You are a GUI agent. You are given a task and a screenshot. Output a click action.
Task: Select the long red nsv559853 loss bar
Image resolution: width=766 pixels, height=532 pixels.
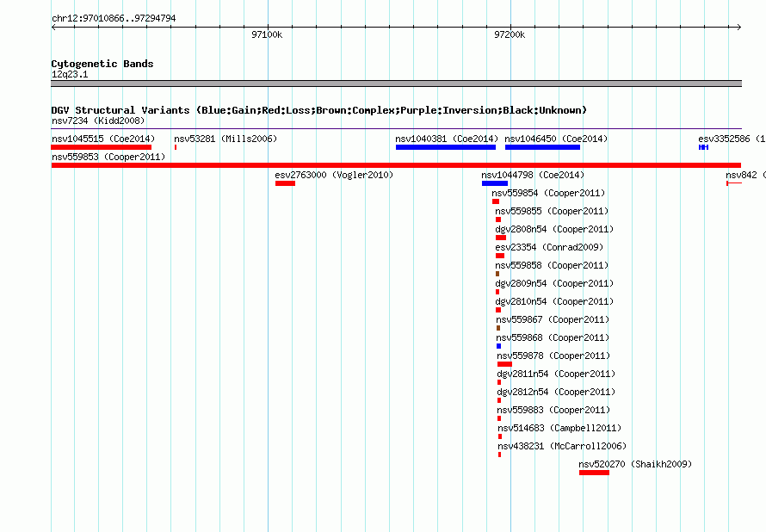coord(396,165)
